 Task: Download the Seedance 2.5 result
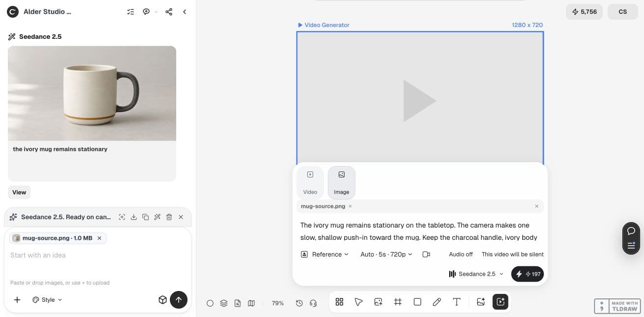134,217
